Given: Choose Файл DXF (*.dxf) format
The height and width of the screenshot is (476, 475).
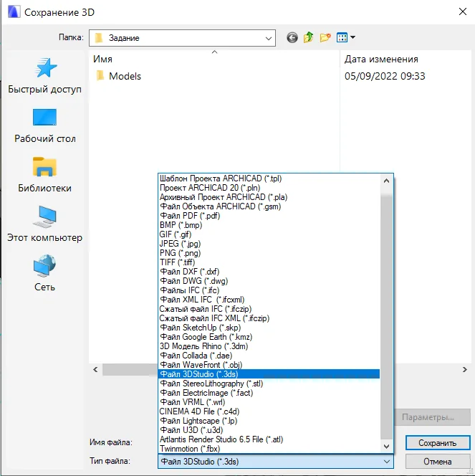Looking at the screenshot, I should [x=269, y=272].
